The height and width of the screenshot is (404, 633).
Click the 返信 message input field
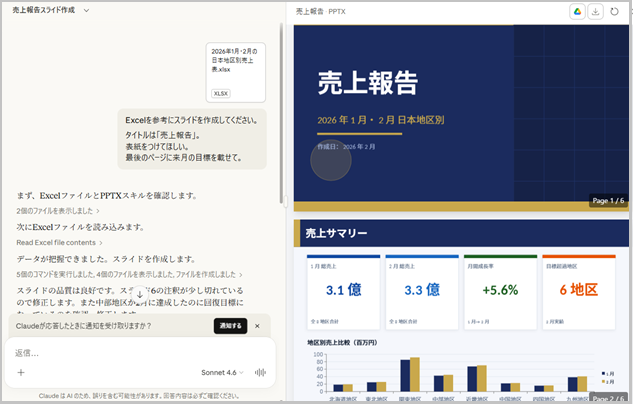[x=140, y=353]
